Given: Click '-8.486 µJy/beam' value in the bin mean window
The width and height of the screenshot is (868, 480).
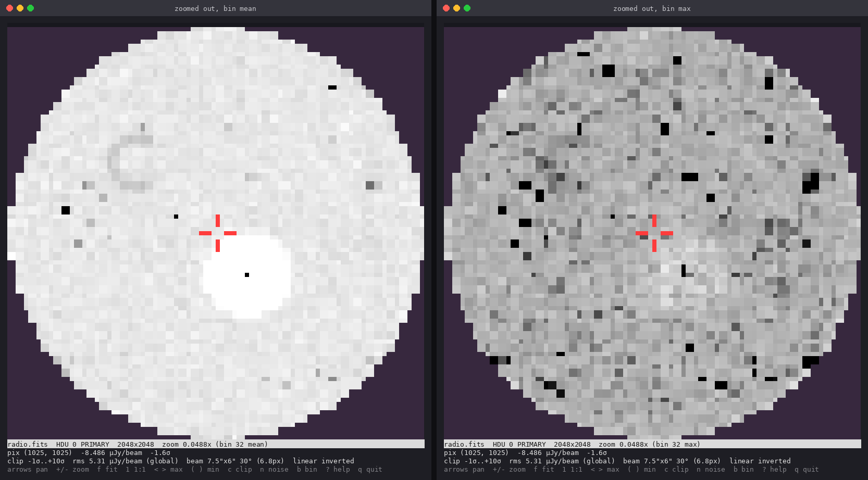Looking at the screenshot, I should (x=111, y=453).
